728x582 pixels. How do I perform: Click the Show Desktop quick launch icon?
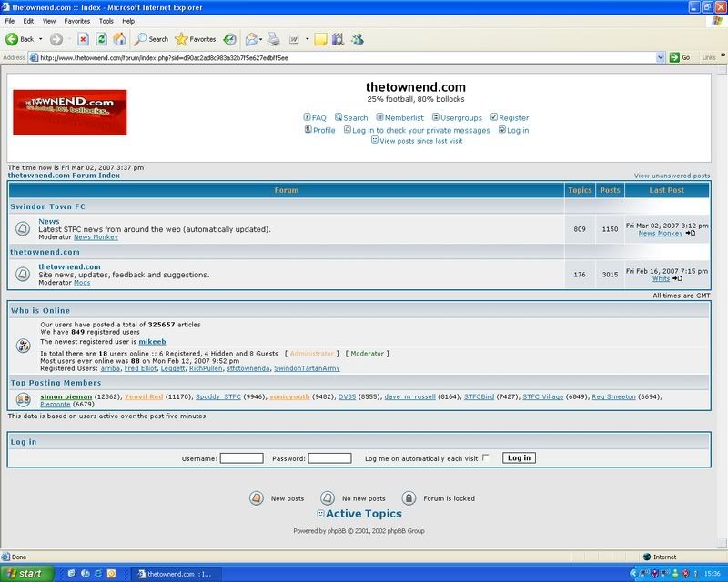click(72, 574)
